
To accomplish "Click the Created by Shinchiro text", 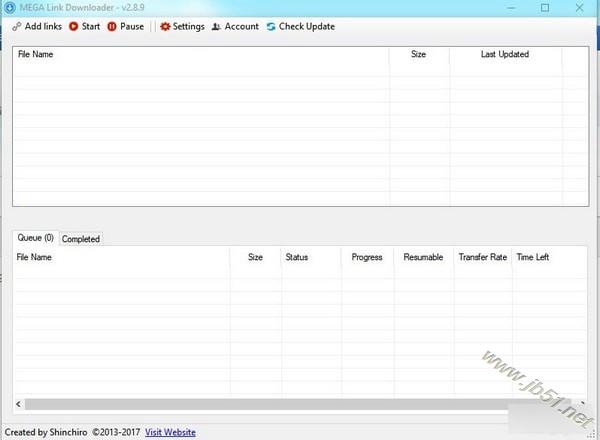I will (x=46, y=432).
